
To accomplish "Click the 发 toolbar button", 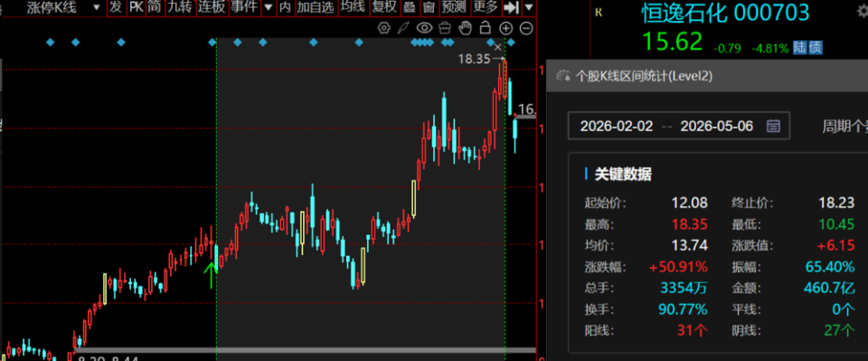I will 116,8.
